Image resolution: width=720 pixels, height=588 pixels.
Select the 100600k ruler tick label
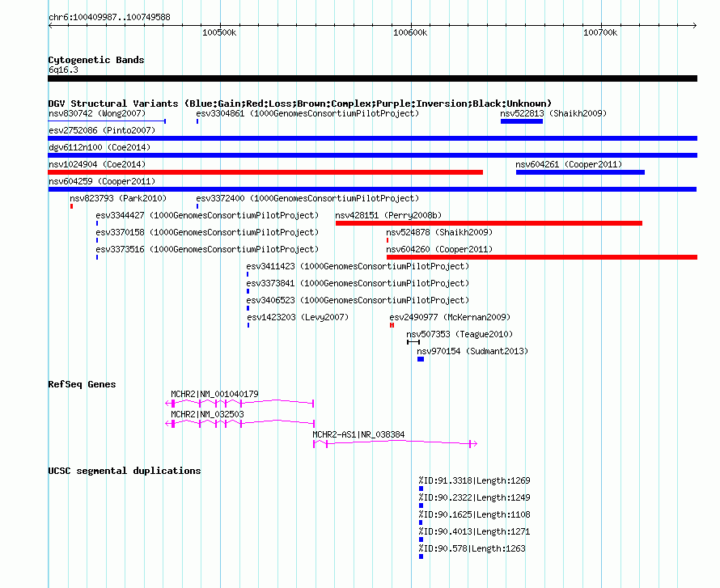click(x=410, y=32)
